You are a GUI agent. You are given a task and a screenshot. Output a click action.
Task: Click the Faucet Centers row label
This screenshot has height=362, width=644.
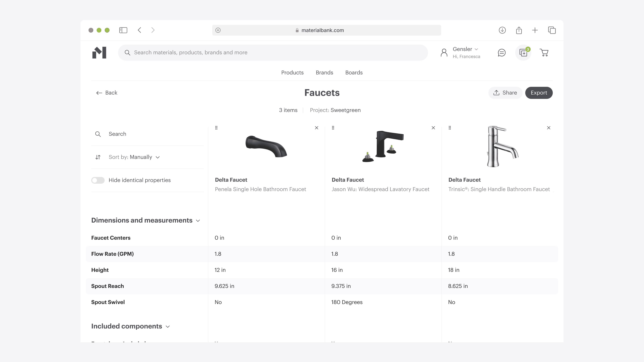click(111, 238)
